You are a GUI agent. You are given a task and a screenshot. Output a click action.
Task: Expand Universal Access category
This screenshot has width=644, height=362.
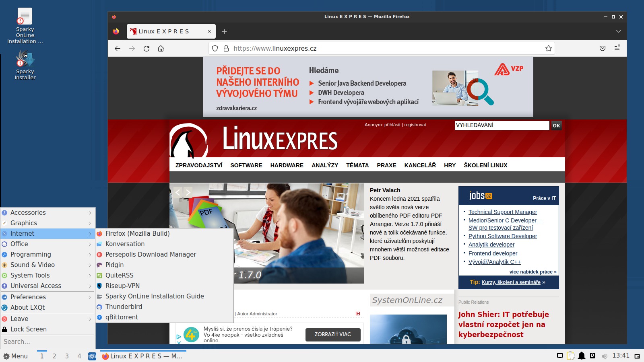47,286
